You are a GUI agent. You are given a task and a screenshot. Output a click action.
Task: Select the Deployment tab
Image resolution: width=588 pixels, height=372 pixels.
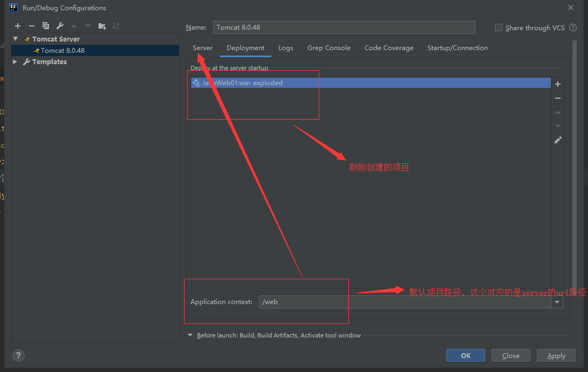(245, 48)
